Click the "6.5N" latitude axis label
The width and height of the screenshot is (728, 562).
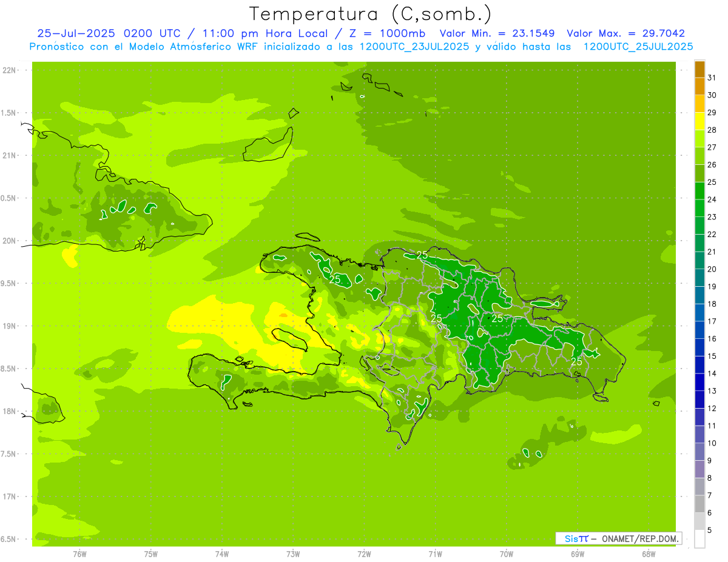pos(9,539)
